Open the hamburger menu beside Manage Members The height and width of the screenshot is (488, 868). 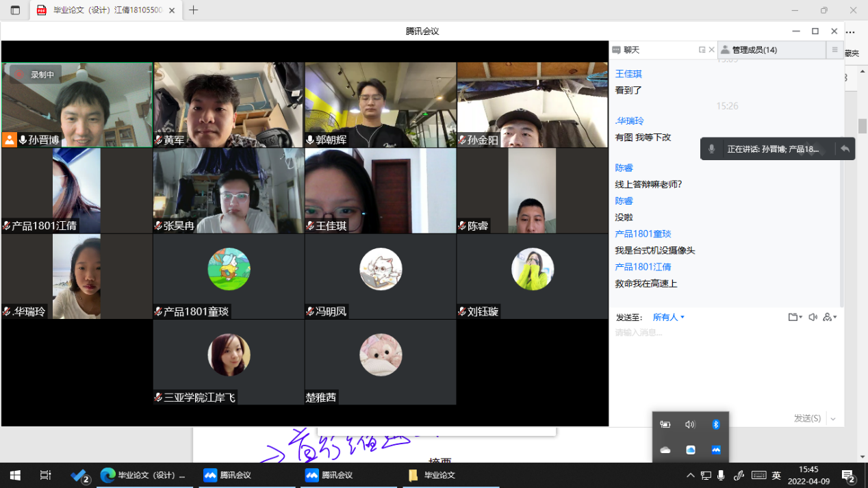(834, 50)
